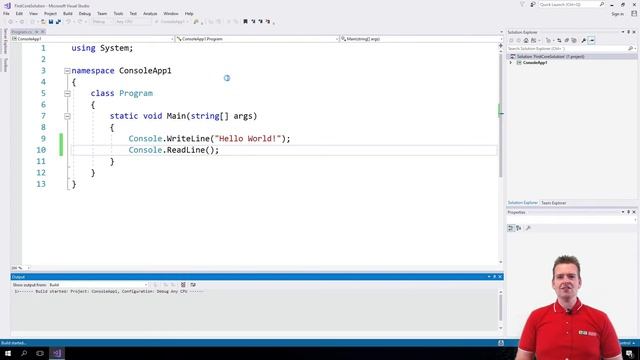Open the Debug menu
The image size is (640, 360).
pyautogui.click(x=84, y=13)
